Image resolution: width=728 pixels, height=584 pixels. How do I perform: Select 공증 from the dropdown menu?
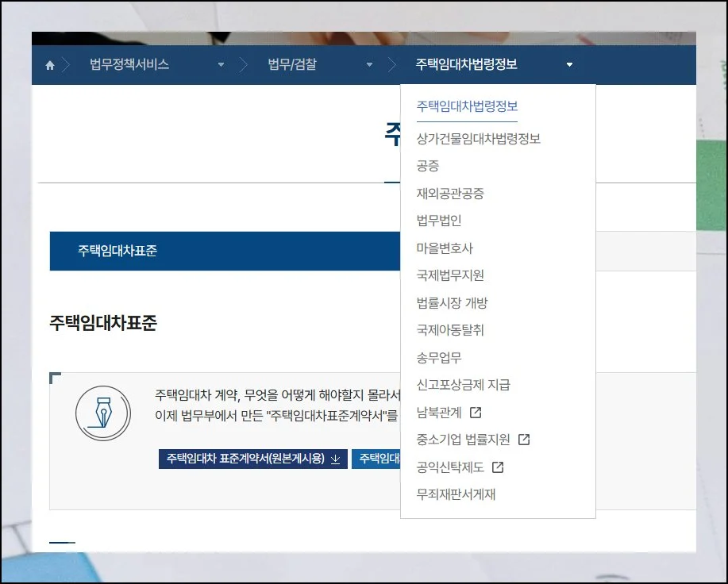[427, 166]
